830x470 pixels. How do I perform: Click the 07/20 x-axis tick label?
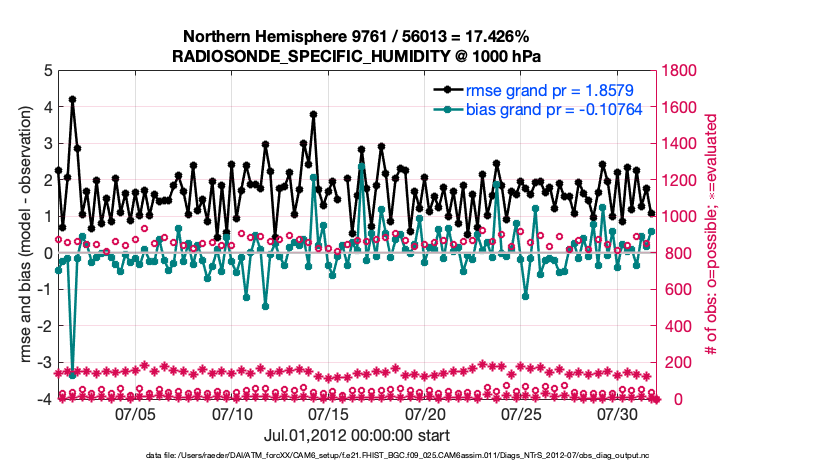click(425, 413)
